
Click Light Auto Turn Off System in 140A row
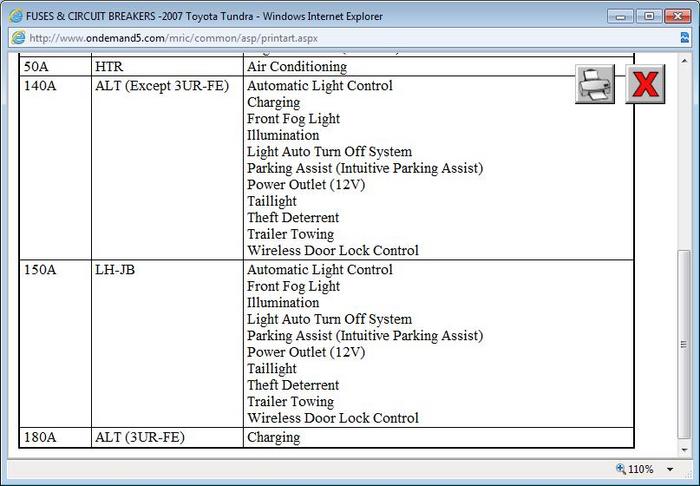pos(329,152)
